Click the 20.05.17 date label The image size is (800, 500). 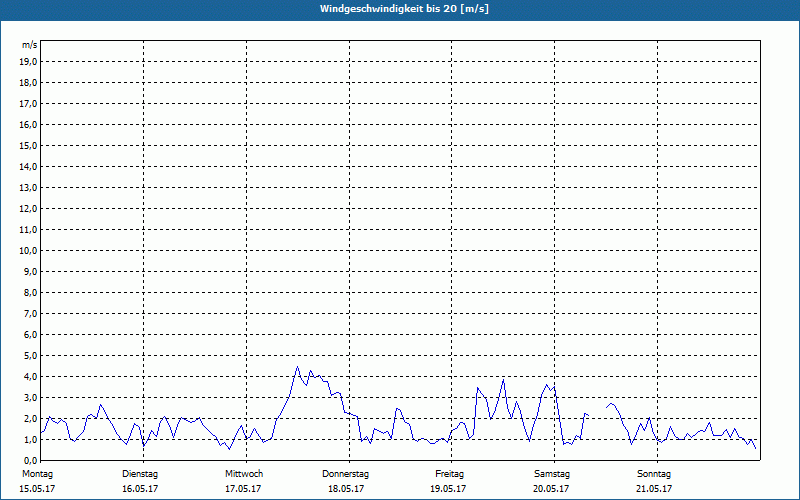coord(552,489)
